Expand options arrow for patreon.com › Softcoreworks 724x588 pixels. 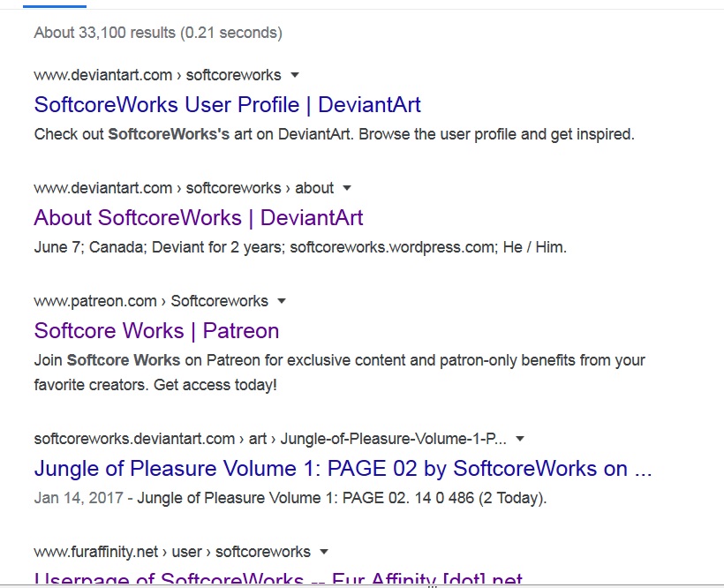pos(282,301)
